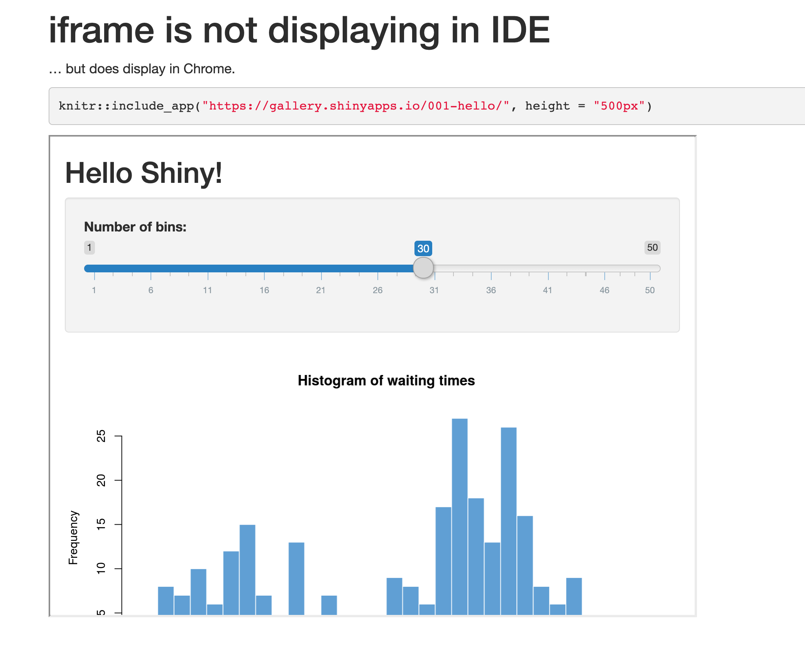
Task: Click the slider handle at value 30
Action: point(423,268)
